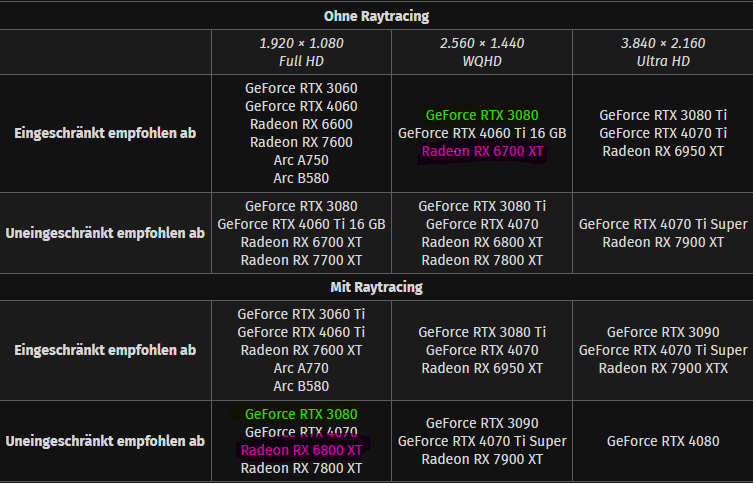Click "GeForce RTX 3090" in the WQHD column

[x=482, y=423]
